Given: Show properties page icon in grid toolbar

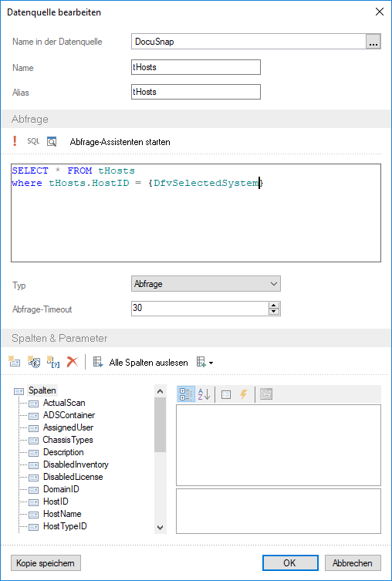Looking at the screenshot, I should pyautogui.click(x=225, y=394).
